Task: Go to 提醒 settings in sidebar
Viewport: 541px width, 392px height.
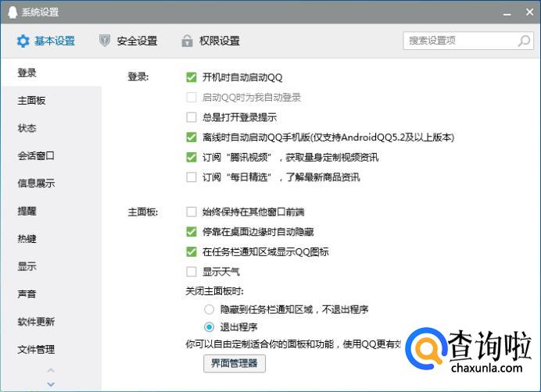Action: pyautogui.click(x=51, y=211)
